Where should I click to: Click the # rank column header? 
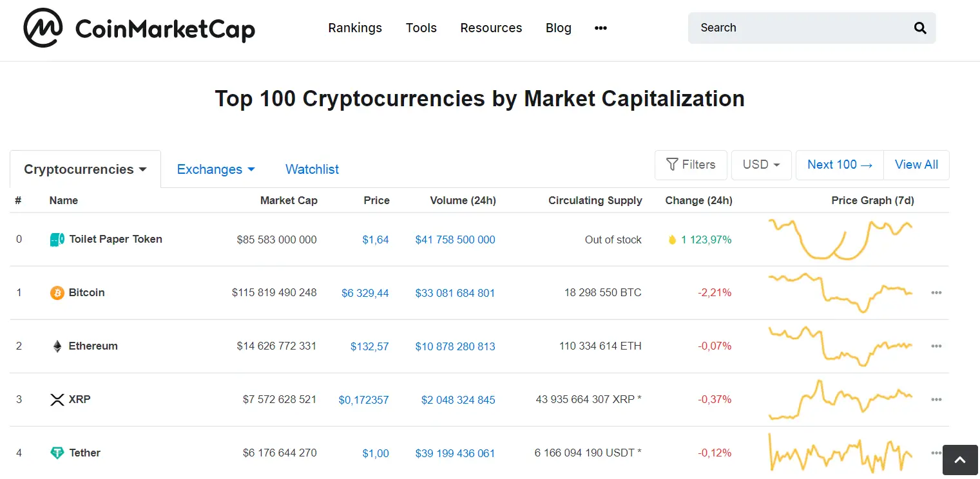18,200
